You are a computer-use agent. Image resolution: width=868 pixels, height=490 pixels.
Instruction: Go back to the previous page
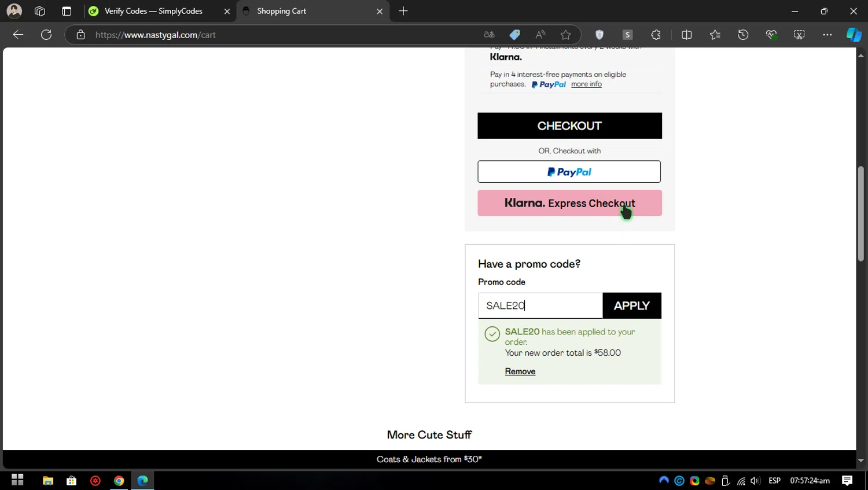click(x=18, y=35)
